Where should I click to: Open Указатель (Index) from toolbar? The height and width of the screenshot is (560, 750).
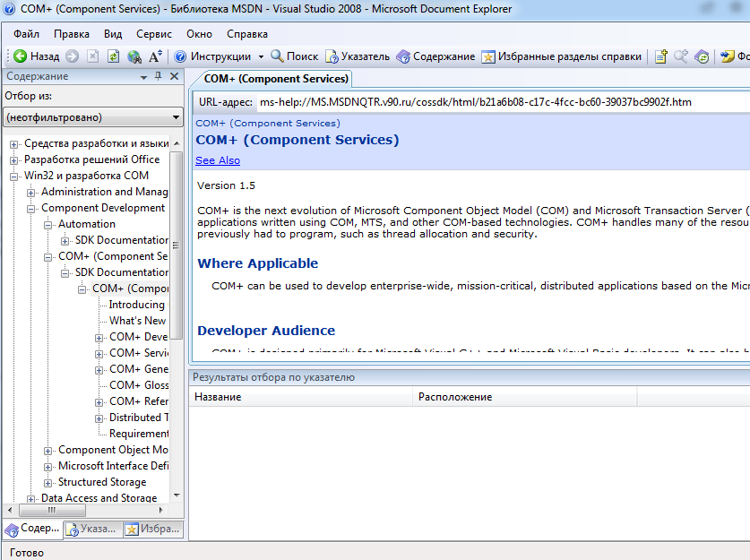coord(358,56)
